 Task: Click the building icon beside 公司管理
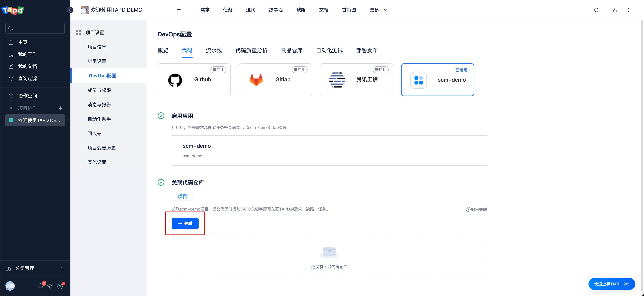click(9, 268)
